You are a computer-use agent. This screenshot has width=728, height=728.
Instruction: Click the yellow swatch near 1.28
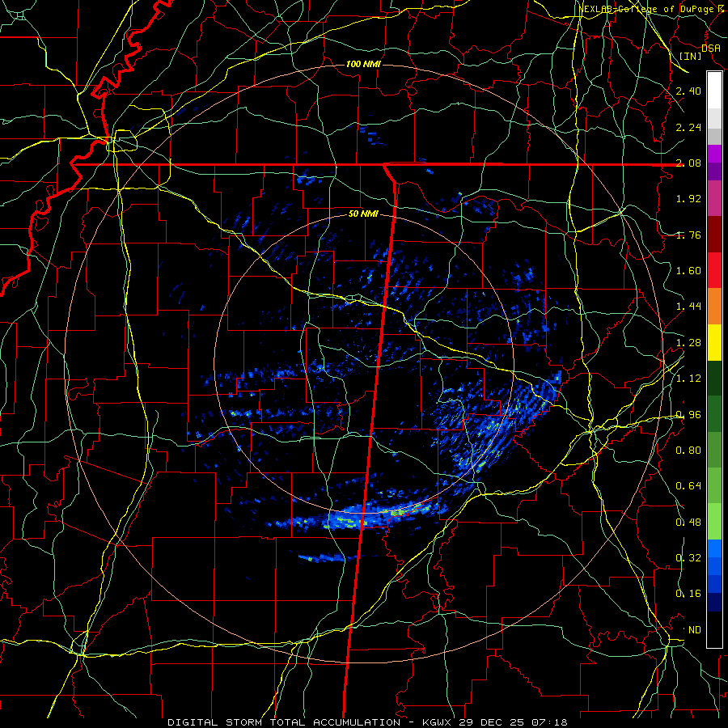point(714,342)
